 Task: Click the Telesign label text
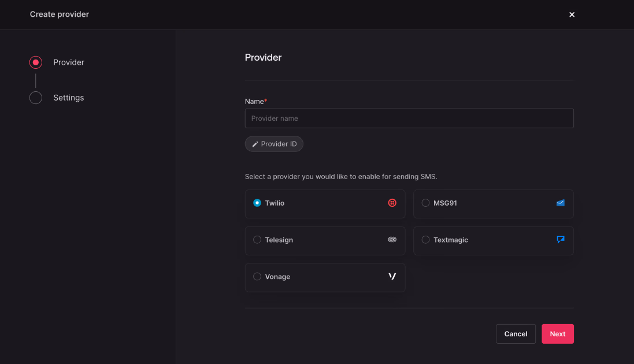279,240
